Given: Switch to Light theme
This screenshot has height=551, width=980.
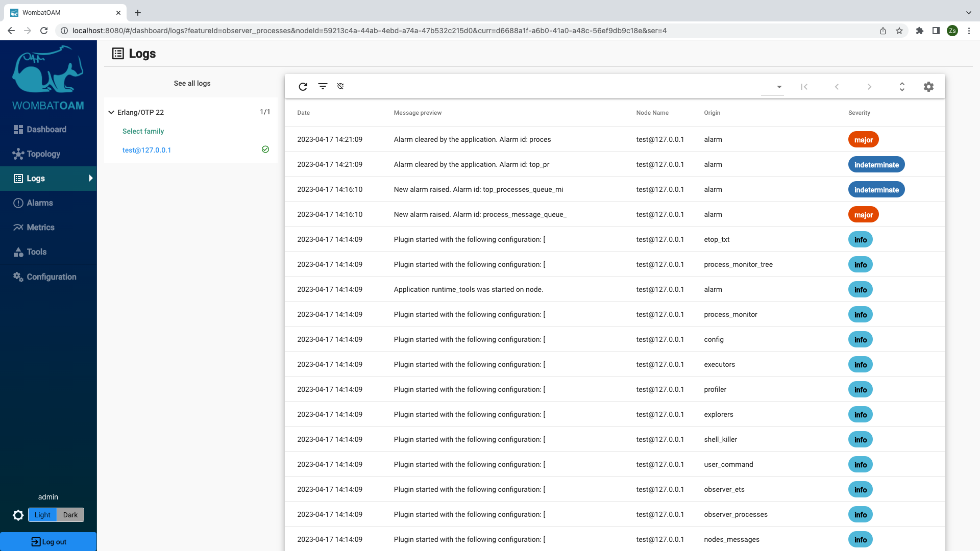Looking at the screenshot, I should pyautogui.click(x=42, y=515).
